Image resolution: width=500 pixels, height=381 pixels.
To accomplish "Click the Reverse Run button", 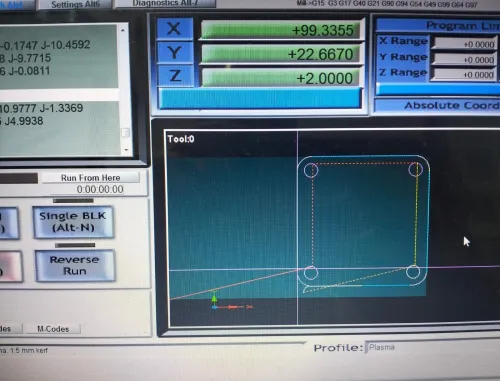I will (75, 265).
